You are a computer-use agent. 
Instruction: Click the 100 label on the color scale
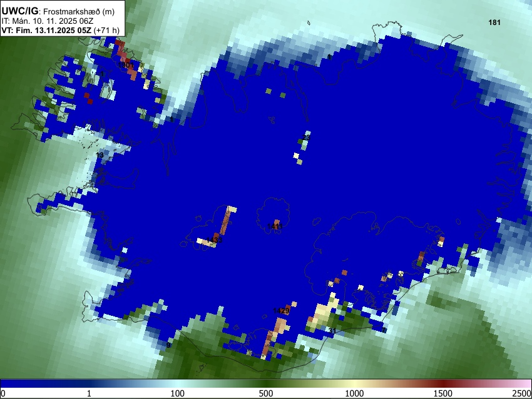point(177,393)
